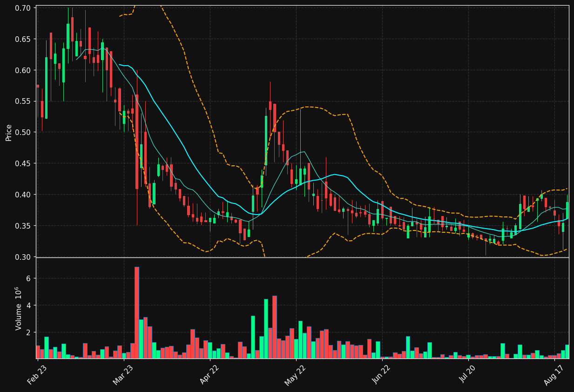Click the 'Jun 22' date label

tap(382, 374)
